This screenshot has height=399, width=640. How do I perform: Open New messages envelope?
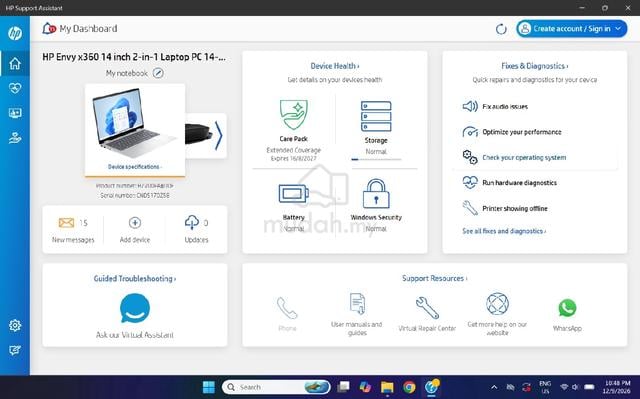coord(66,223)
